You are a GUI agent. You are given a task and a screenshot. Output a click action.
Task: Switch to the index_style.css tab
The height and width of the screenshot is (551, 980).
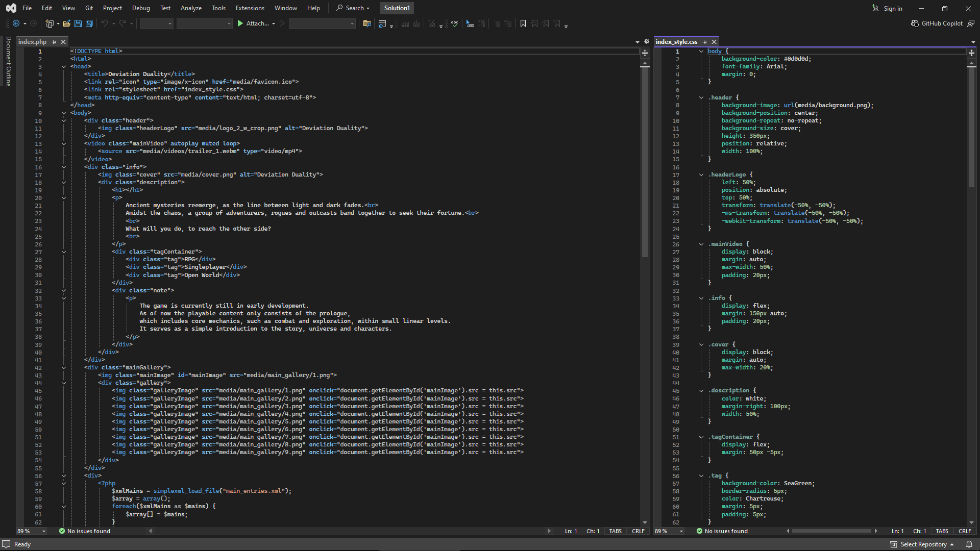(x=676, y=42)
